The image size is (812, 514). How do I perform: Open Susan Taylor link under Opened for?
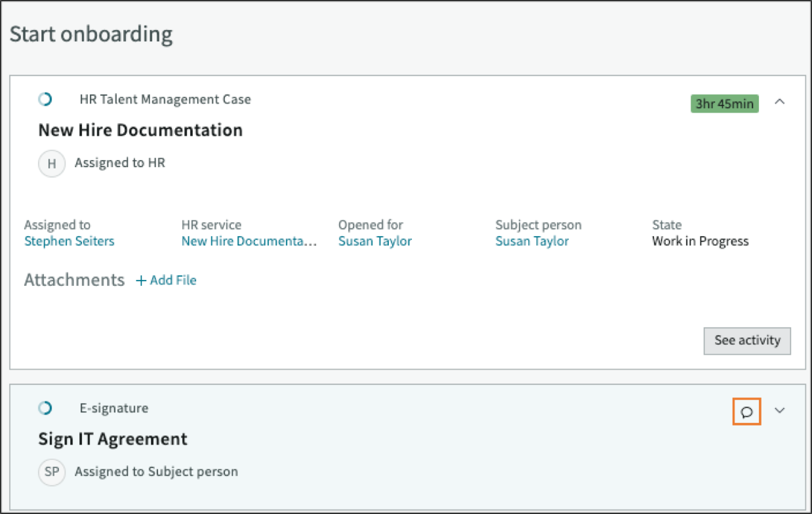[375, 241]
